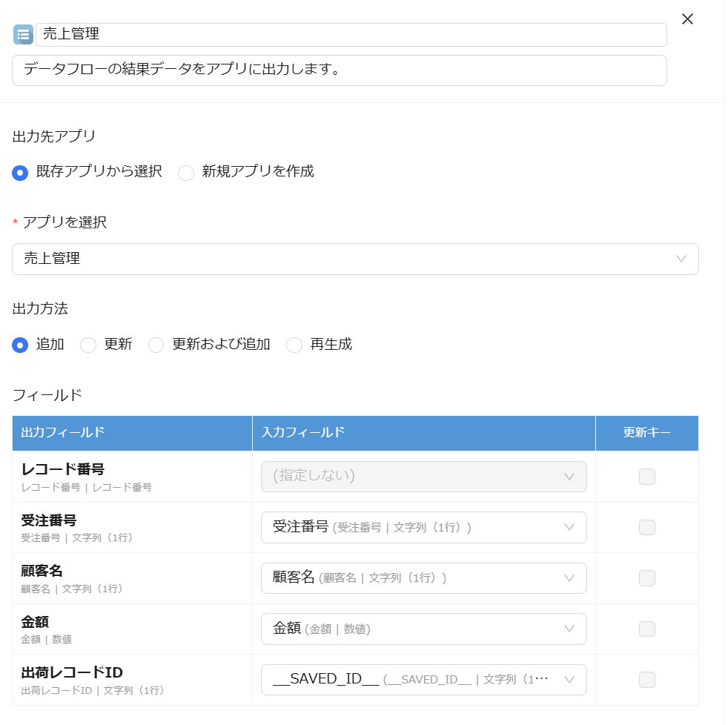Click the 入力フィールド column header
728x725 pixels.
[x=424, y=433]
